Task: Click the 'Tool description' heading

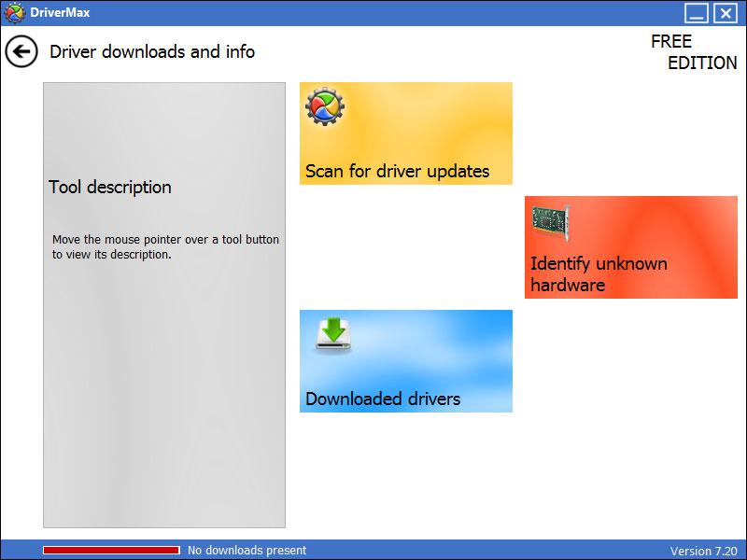Action: coord(110,188)
